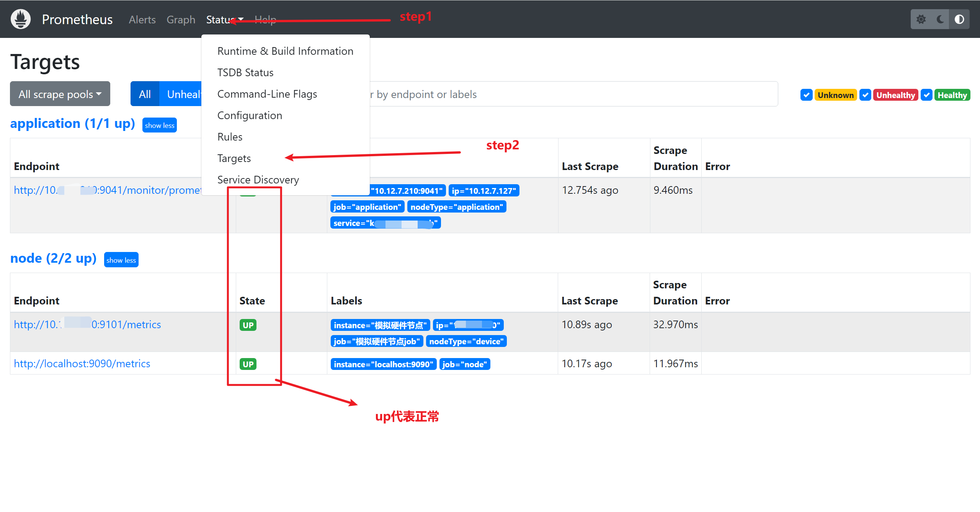Screen dimensions: 980x512
Task: Collapse node pool with show less
Action: (121, 260)
